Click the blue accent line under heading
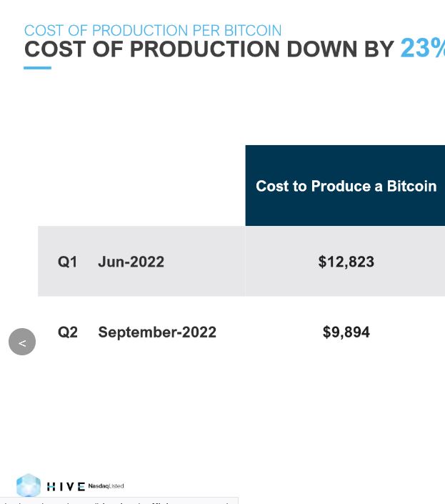Screen dimensions: 445x504 [x=37, y=68]
